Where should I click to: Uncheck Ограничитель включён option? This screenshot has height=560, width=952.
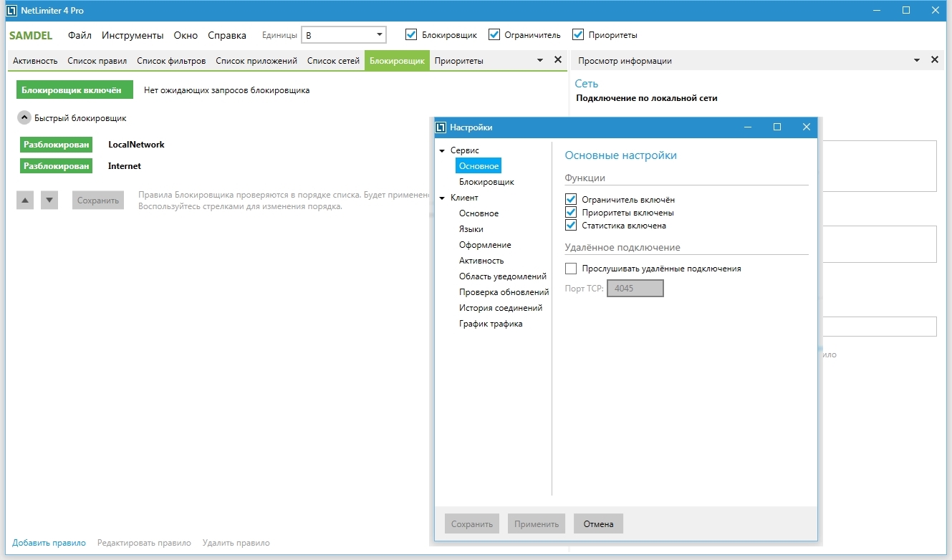tap(571, 200)
